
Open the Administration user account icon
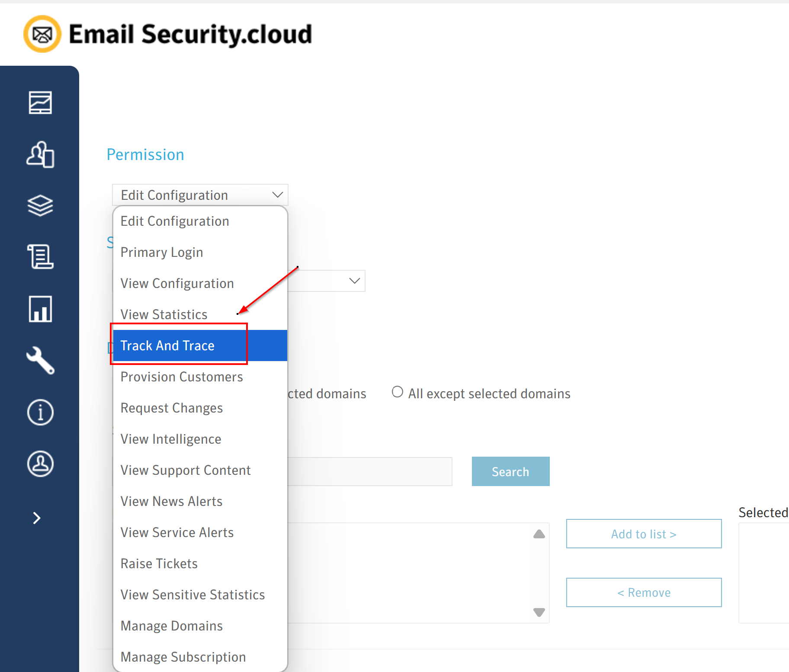point(40,464)
